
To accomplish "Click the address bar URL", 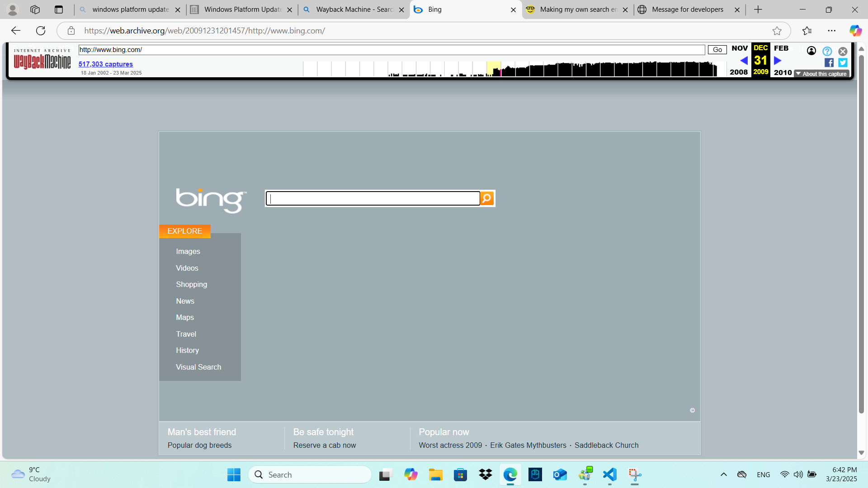I will pyautogui.click(x=205, y=31).
